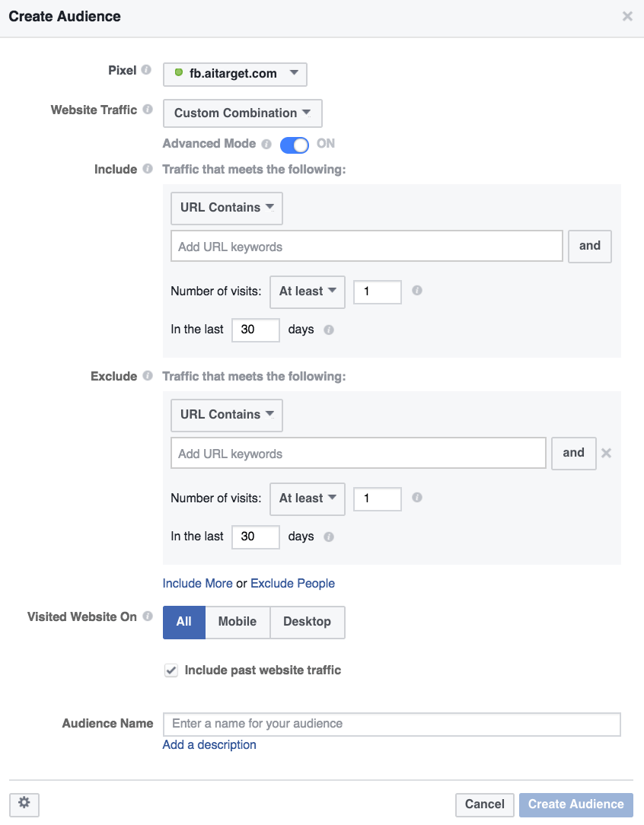644x825 pixels.
Task: Click the Visited Website On info icon
Action: point(148,616)
